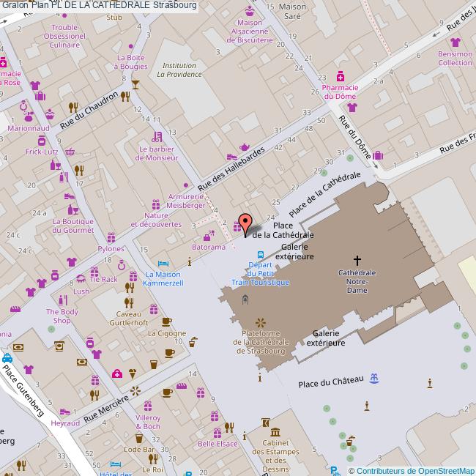This screenshot has height=476, width=476.
Task: Click the red location pin marker
Action: point(245,223)
